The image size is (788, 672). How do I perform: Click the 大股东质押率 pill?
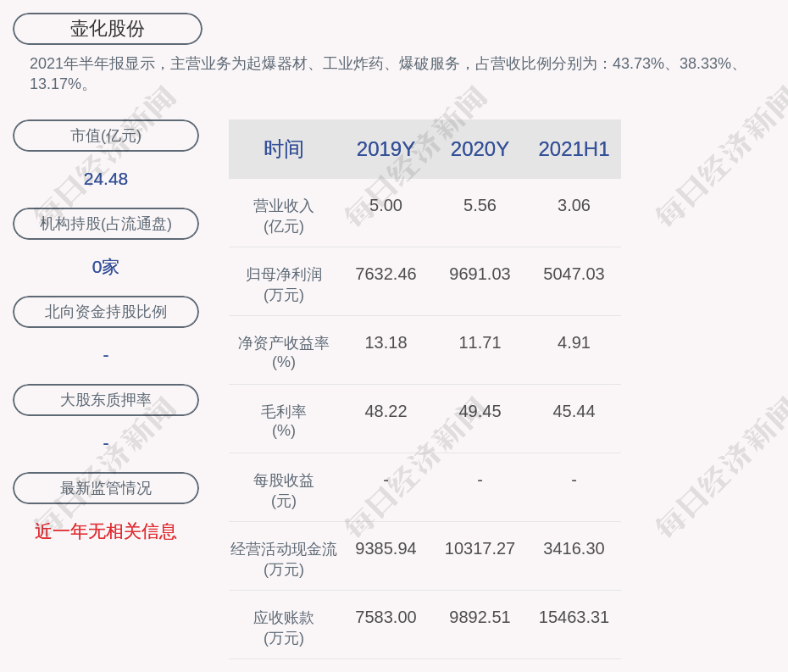tap(106, 400)
